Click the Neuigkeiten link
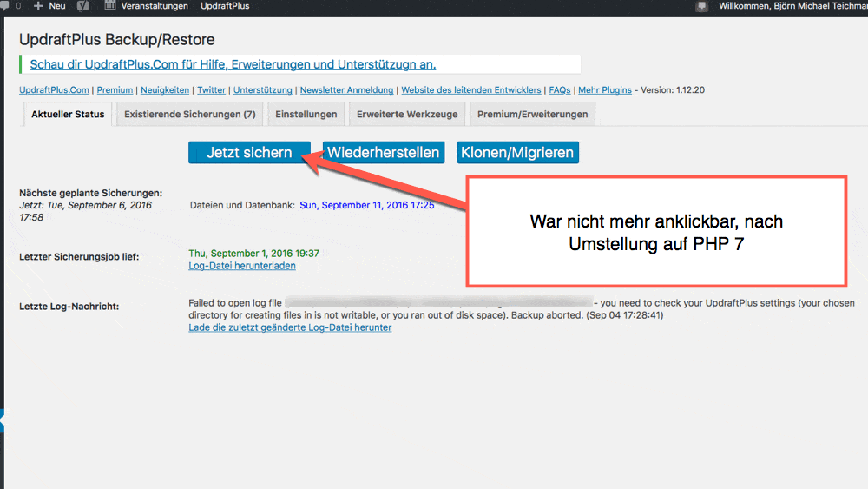Viewport: 868px width, 489px height. coord(165,89)
